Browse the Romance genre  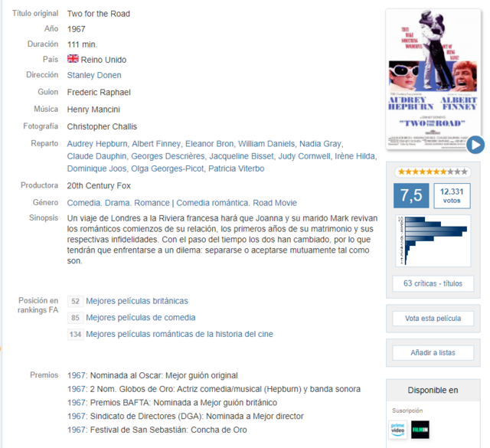point(152,203)
